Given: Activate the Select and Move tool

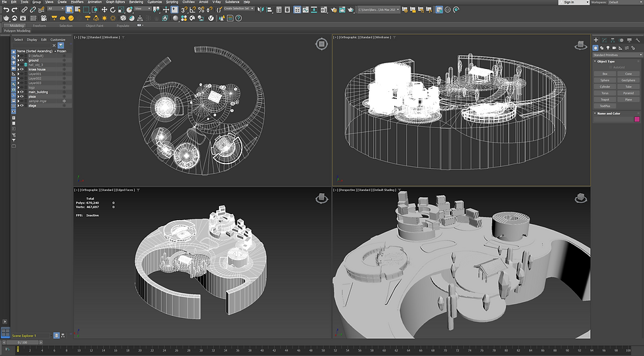Looking at the screenshot, I should coord(104,9).
